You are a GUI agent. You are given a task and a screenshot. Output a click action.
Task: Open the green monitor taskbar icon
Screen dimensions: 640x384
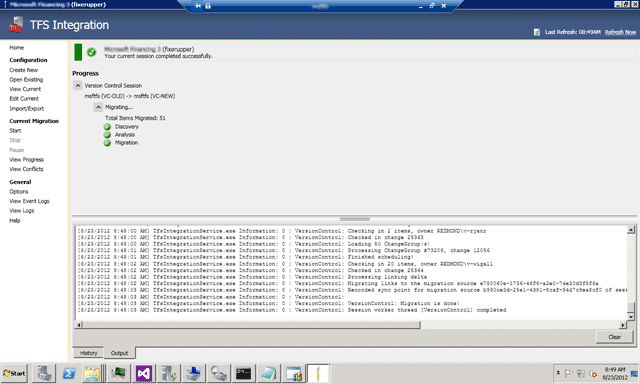click(118, 373)
